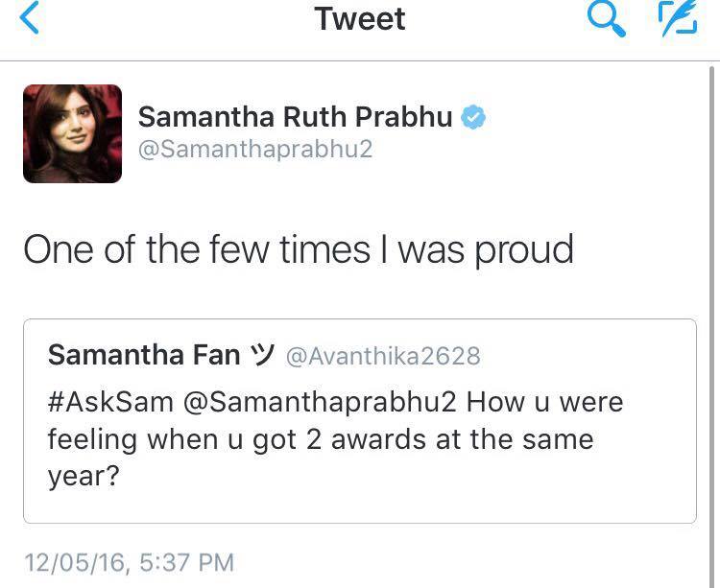The image size is (720, 588).
Task: Tap the 'Tweet' header title
Action: pos(360,19)
